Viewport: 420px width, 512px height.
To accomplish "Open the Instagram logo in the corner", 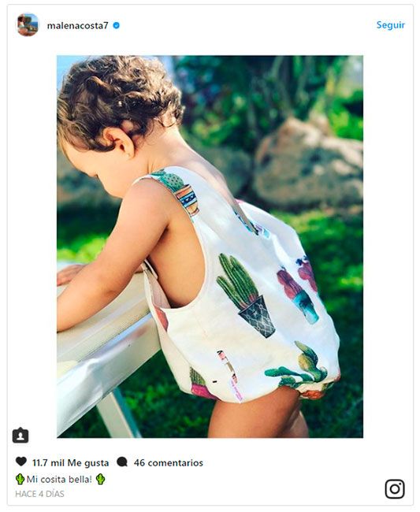I will (395, 489).
